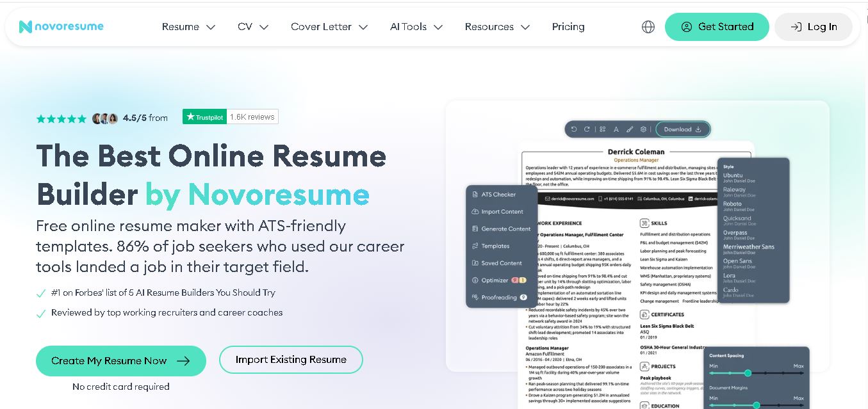Image resolution: width=868 pixels, height=409 pixels.
Task: Click the ATS Checker icon
Action: coord(475,195)
